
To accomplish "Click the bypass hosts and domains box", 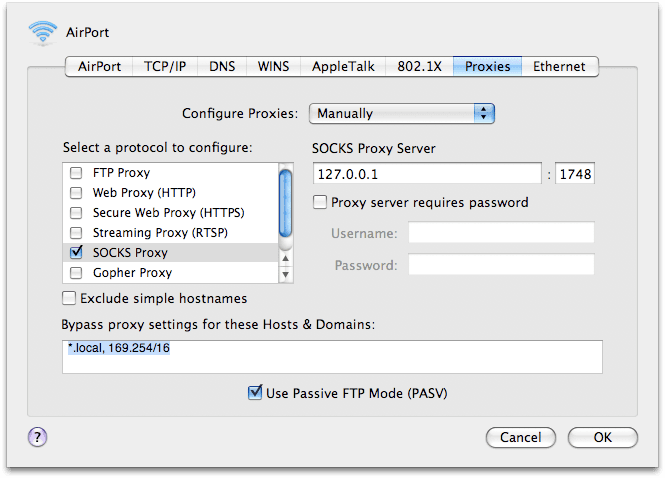I will click(x=331, y=356).
